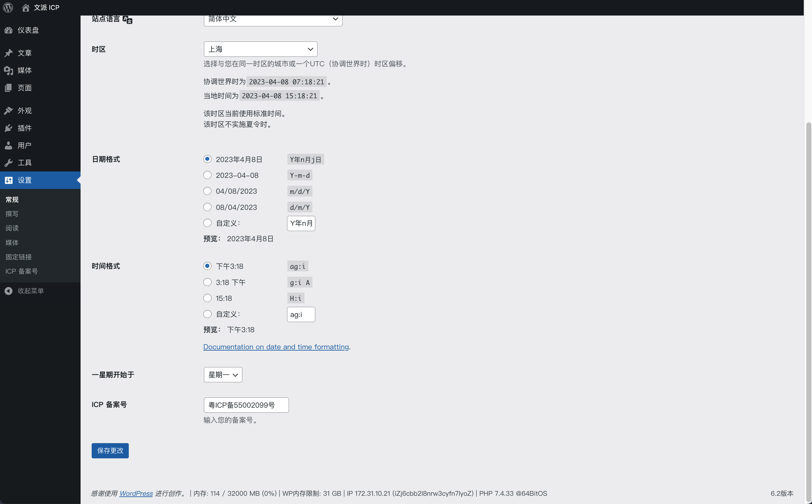Viewport: 812px width, 504px height.
Task: Open the 固定链接 settings submenu
Action: click(19, 257)
